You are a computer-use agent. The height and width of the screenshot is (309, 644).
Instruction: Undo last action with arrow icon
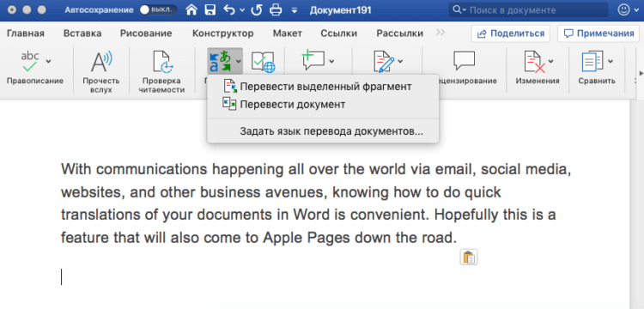[228, 10]
